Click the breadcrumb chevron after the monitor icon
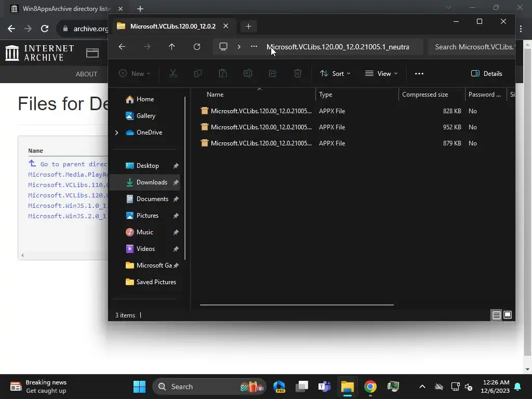 pyautogui.click(x=239, y=46)
